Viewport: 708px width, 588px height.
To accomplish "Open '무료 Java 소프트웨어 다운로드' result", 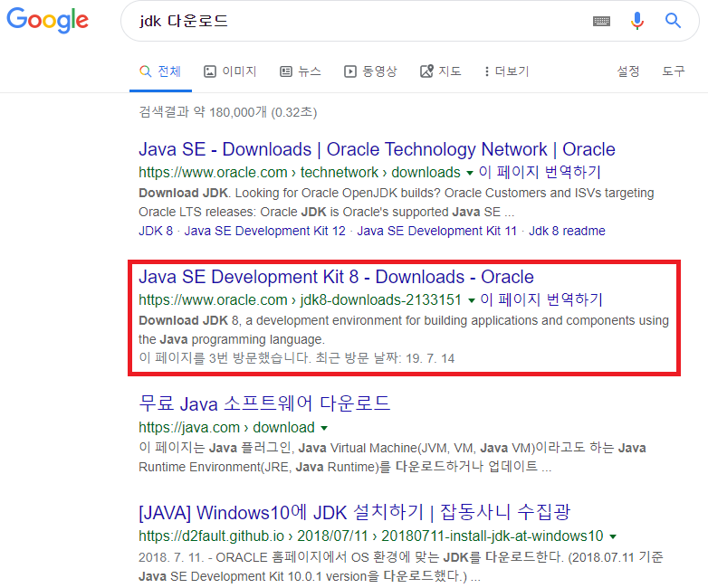I will [x=264, y=403].
